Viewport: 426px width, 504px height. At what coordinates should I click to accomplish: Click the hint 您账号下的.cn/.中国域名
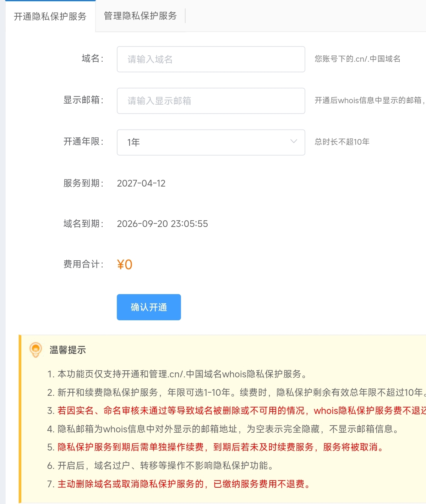click(x=357, y=59)
